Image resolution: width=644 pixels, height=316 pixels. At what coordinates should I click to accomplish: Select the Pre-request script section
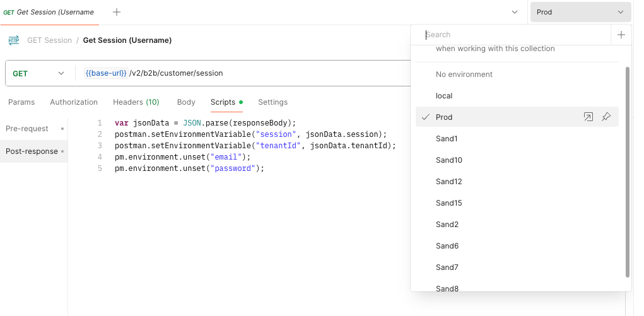click(x=33, y=129)
